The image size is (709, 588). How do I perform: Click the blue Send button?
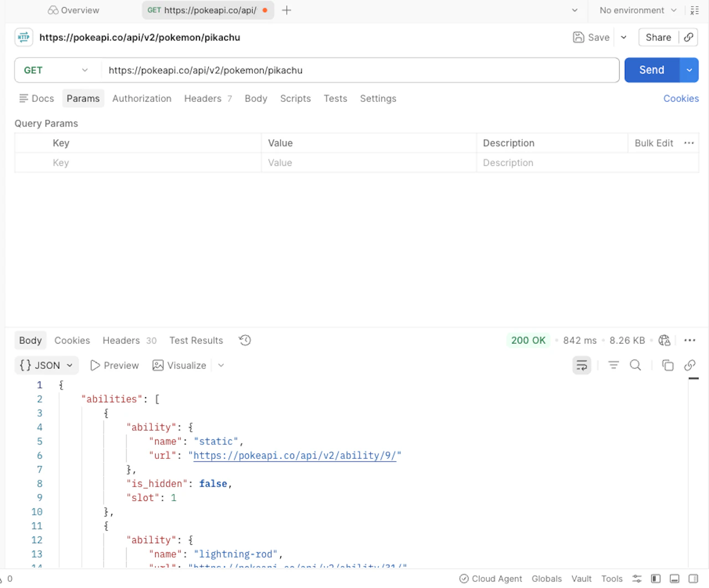652,70
